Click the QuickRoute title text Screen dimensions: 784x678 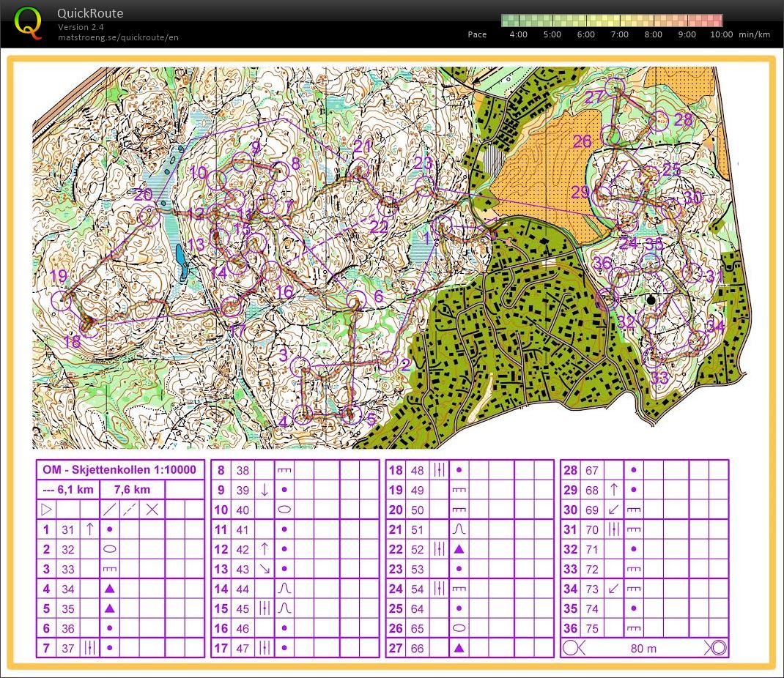90,13
